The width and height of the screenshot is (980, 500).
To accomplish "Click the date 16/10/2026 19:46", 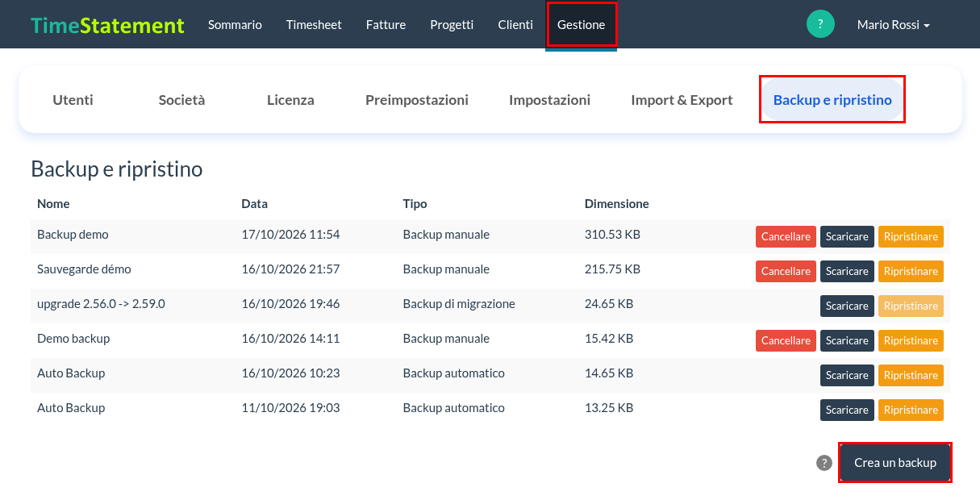I will (x=290, y=304).
